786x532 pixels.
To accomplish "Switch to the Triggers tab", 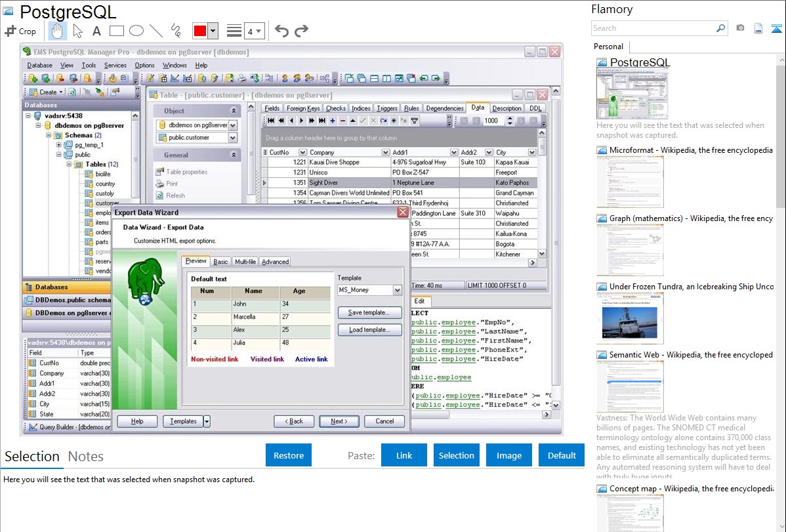I will tap(387, 108).
